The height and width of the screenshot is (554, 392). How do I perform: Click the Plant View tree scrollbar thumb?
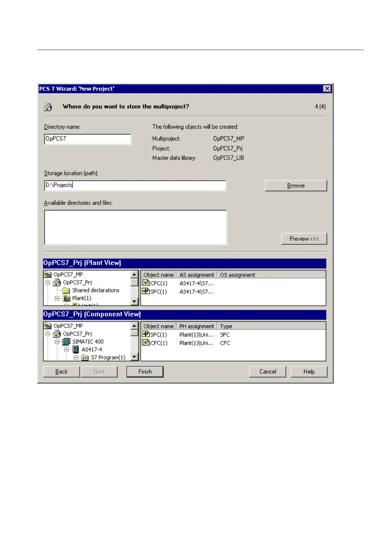click(134, 282)
